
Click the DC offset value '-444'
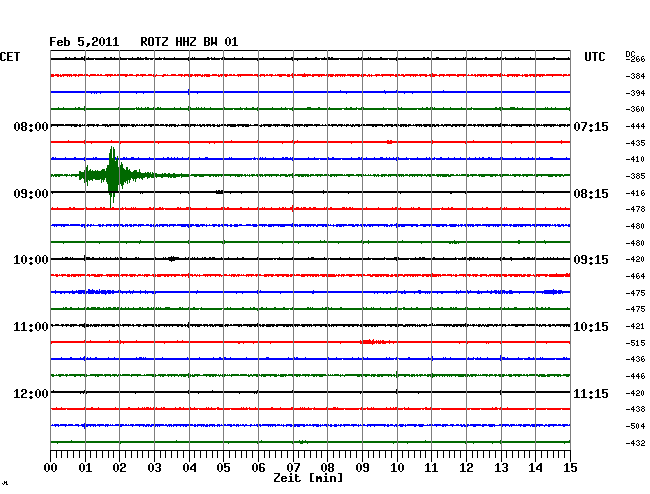pyautogui.click(x=635, y=126)
